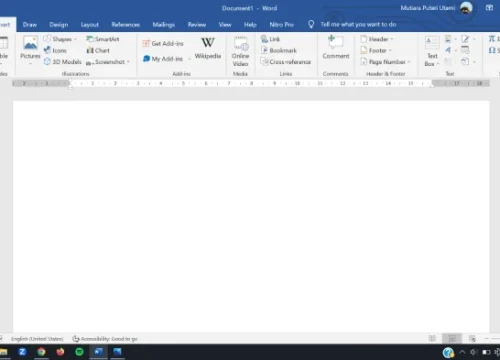Open Quick Parts in Text group
500x360 pixels.
[450, 39]
